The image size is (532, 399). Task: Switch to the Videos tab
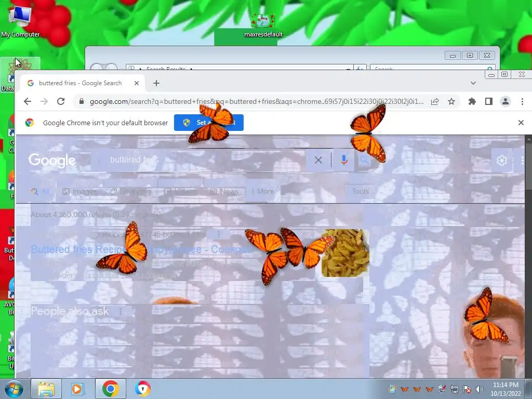coord(181,192)
